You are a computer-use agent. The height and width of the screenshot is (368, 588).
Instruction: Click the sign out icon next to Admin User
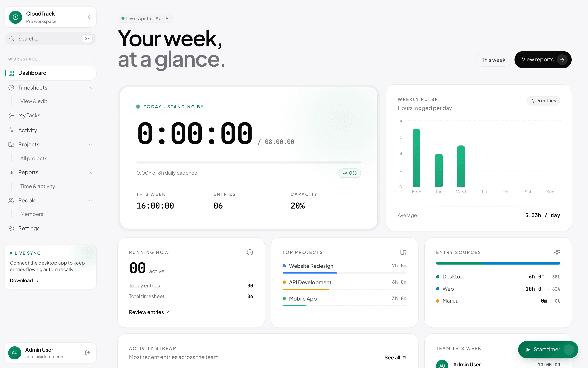point(88,353)
